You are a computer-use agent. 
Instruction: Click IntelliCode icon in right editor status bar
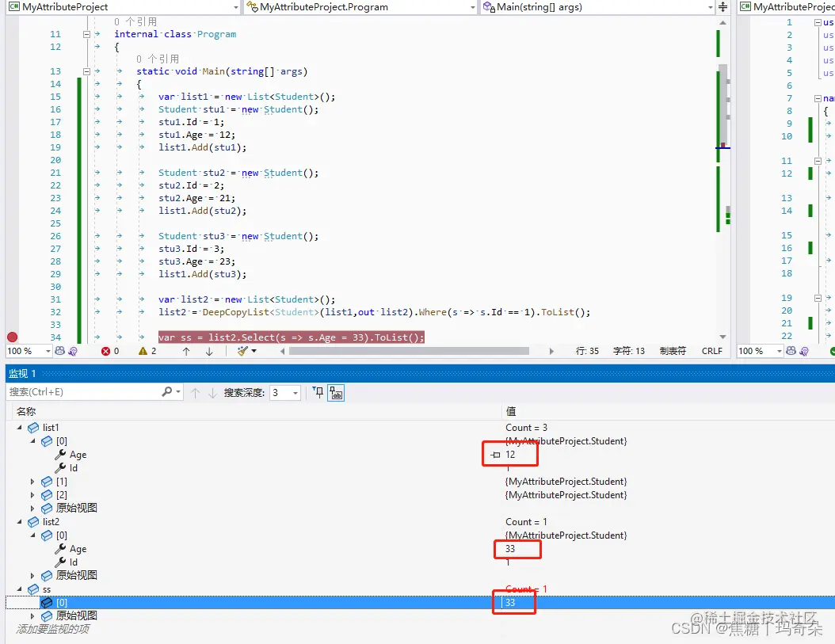[x=804, y=351]
